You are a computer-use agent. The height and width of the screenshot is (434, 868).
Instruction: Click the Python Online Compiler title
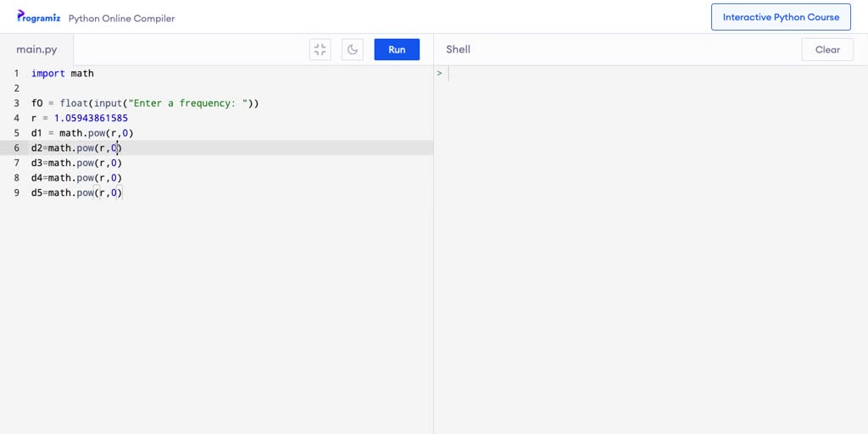click(121, 18)
